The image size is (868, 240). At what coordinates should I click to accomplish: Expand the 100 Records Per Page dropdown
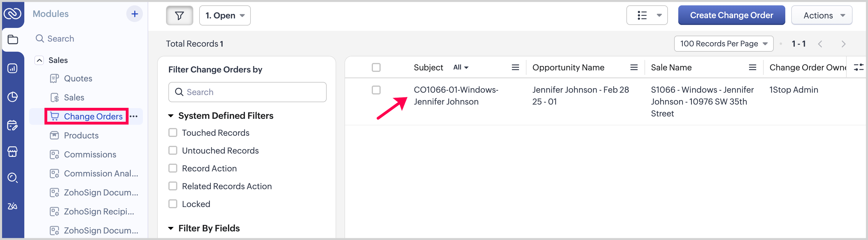click(723, 44)
